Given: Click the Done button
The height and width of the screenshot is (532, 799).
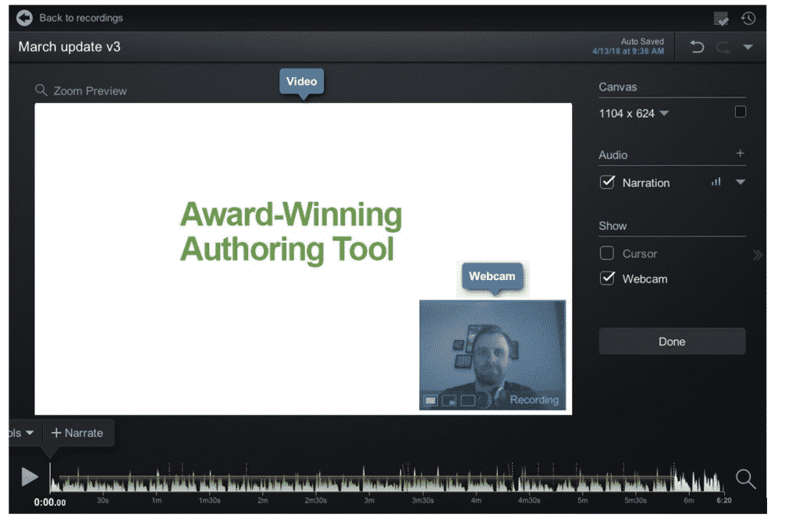Looking at the screenshot, I should click(672, 342).
